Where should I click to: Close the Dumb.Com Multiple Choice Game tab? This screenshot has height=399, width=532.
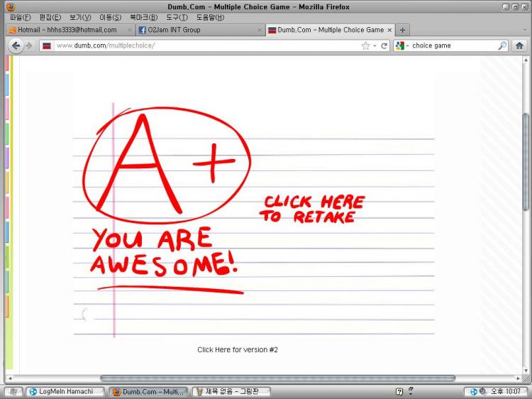point(389,30)
